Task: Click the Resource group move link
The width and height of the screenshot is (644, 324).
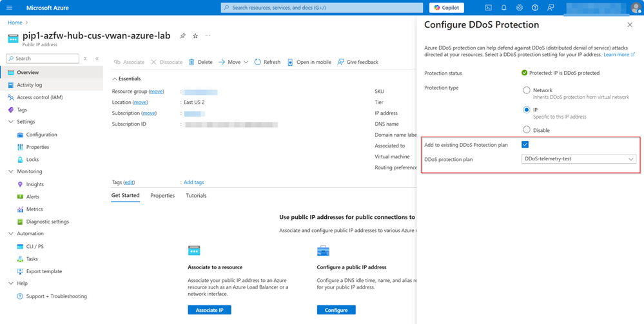Action: click(x=155, y=91)
